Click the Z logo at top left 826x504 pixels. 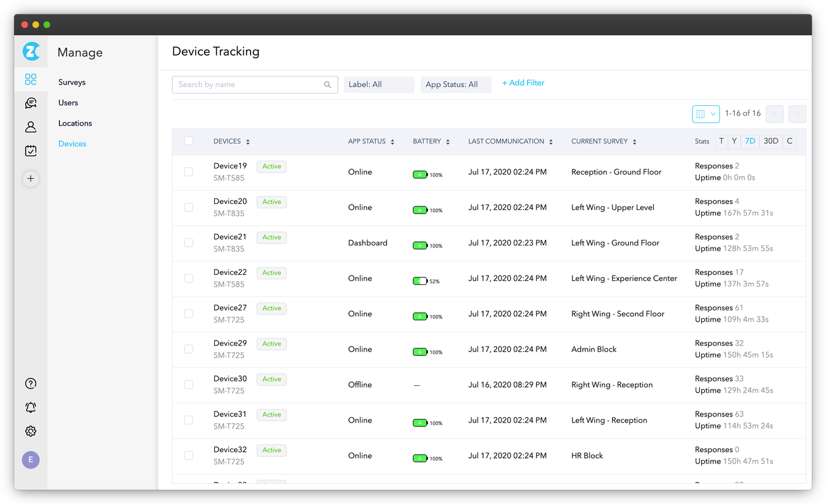(31, 51)
